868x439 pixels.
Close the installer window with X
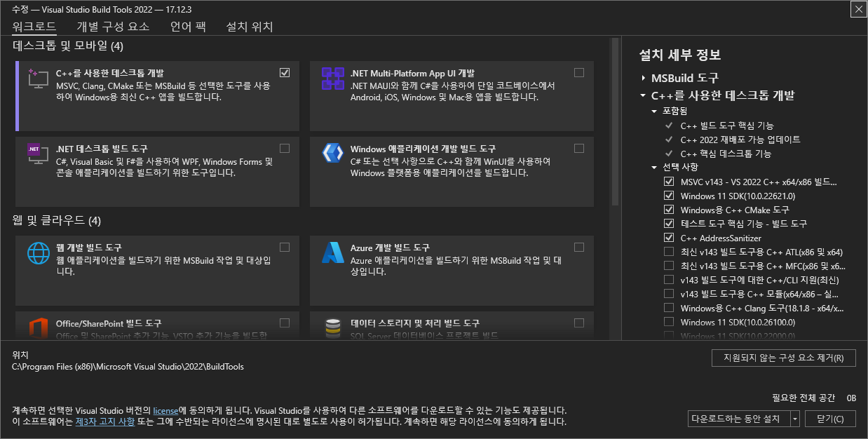click(x=859, y=9)
